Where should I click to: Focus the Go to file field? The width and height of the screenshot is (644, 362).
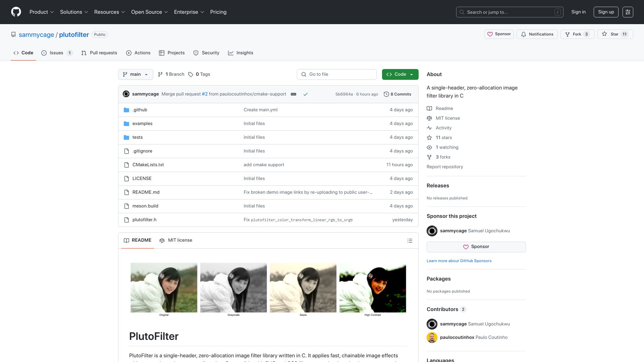pos(336,74)
